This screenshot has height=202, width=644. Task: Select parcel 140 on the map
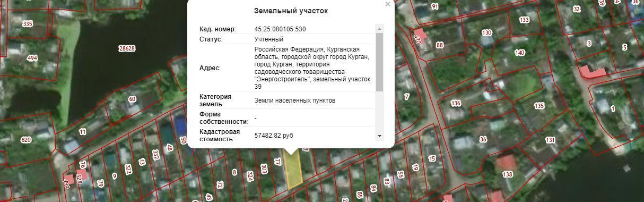519,53
